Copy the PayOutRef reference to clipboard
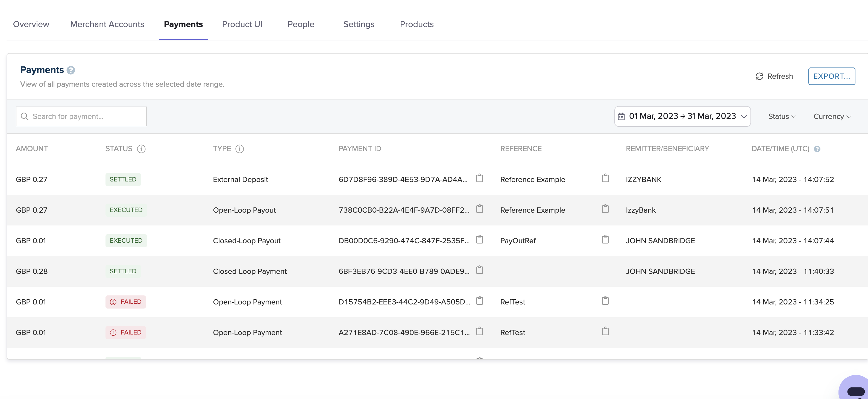 coord(605,240)
